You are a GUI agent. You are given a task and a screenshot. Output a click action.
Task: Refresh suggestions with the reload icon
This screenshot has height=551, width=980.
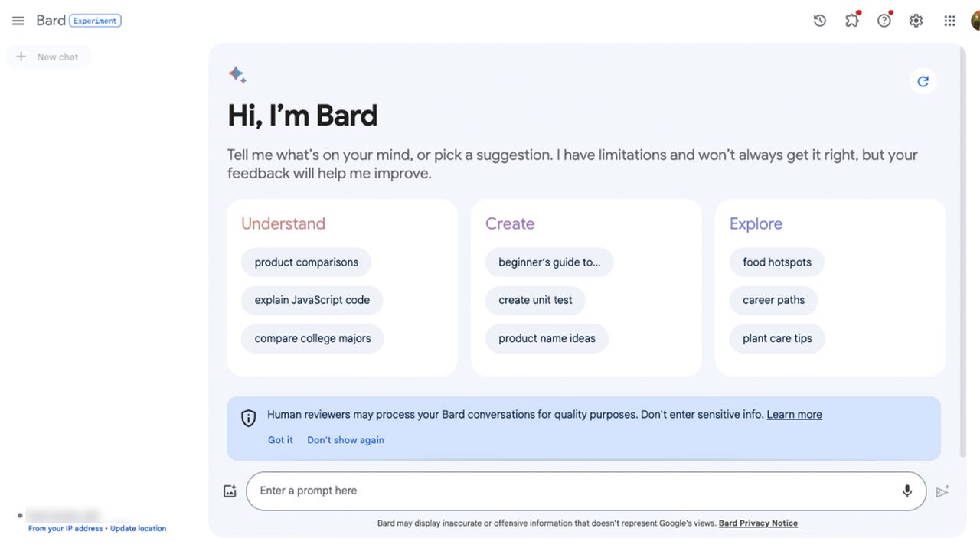[x=923, y=81]
